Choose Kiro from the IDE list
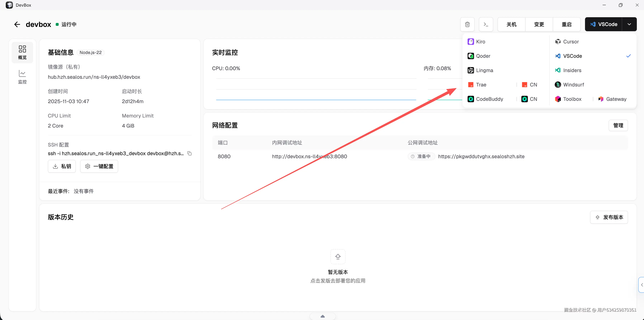The height and width of the screenshot is (320, 644). pos(480,42)
